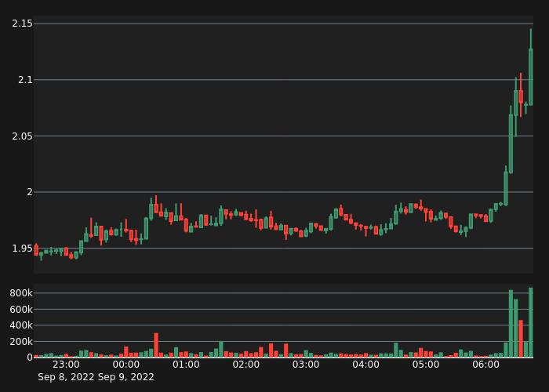Click the red 300k volume bar after 00:00

(x=156, y=345)
